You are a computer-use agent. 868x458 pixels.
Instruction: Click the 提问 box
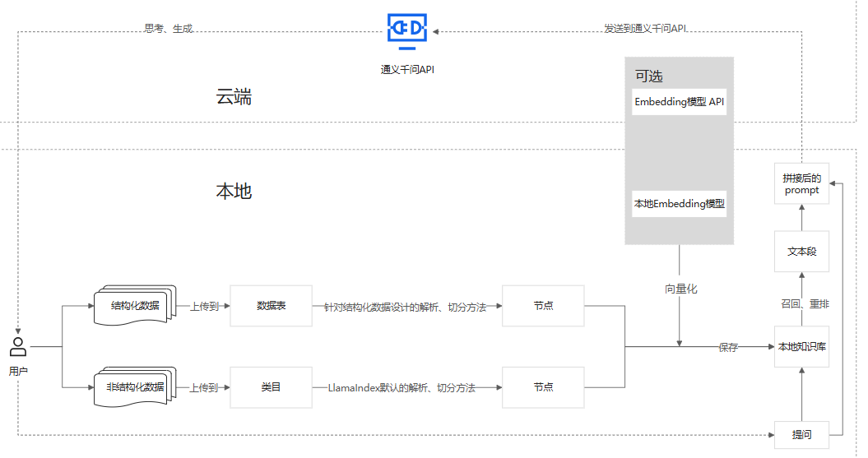coord(801,435)
